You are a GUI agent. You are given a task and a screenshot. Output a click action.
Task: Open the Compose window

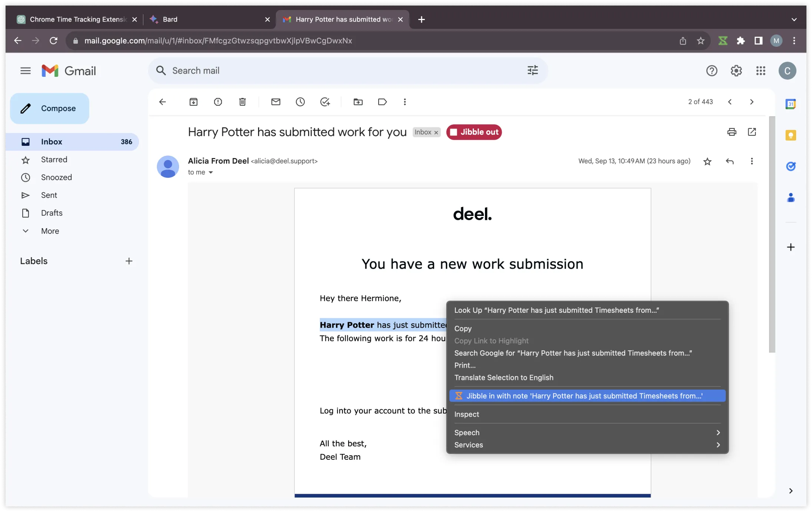[50, 108]
